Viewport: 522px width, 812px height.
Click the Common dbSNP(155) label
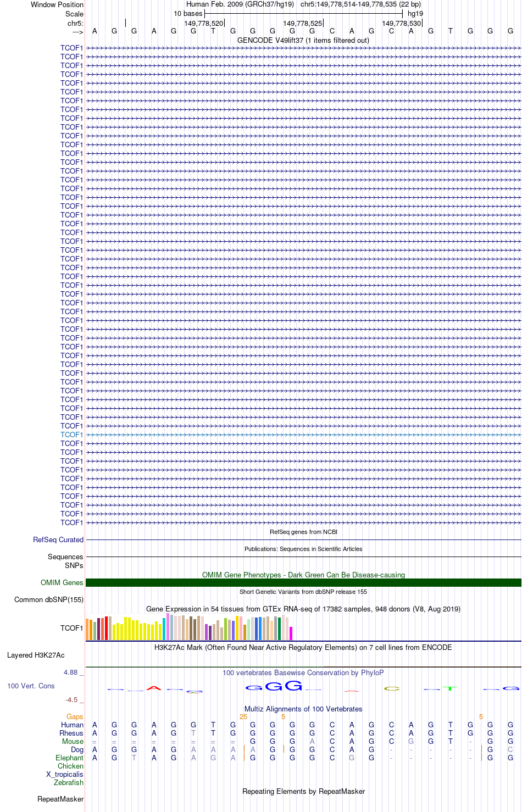[49, 599]
